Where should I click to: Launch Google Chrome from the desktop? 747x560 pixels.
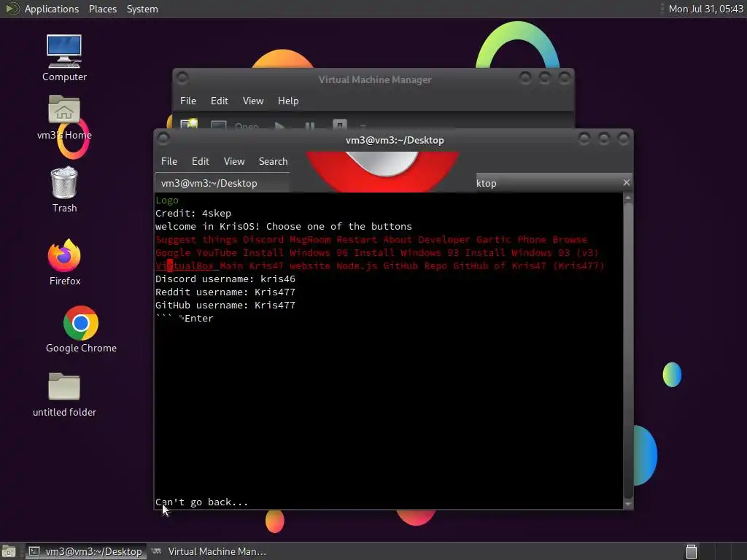tap(81, 330)
